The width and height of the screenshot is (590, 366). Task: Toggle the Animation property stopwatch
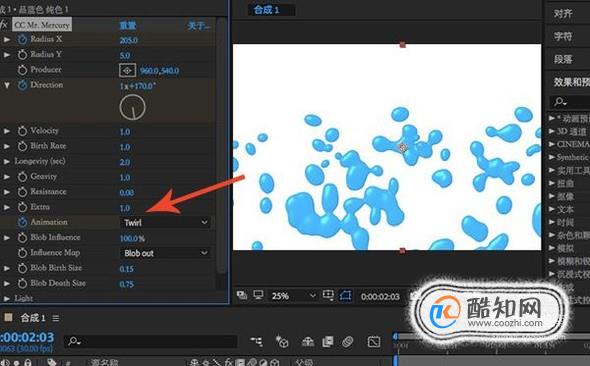coord(22,222)
